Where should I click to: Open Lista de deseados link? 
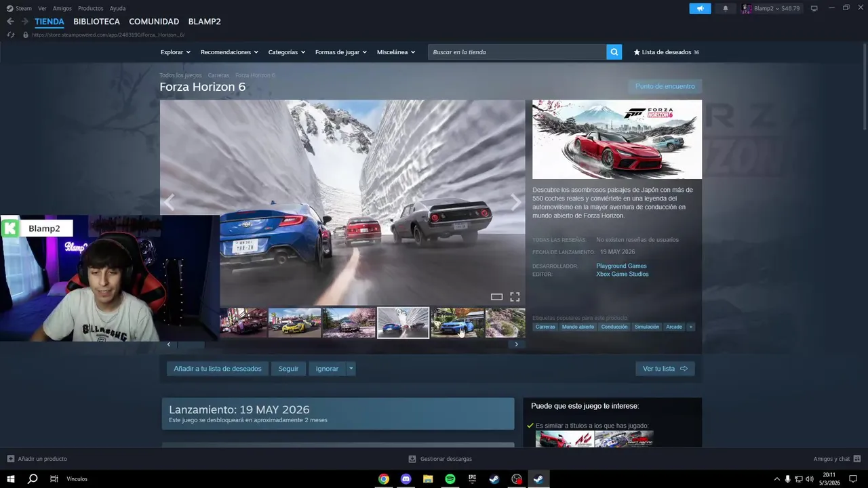click(x=666, y=52)
